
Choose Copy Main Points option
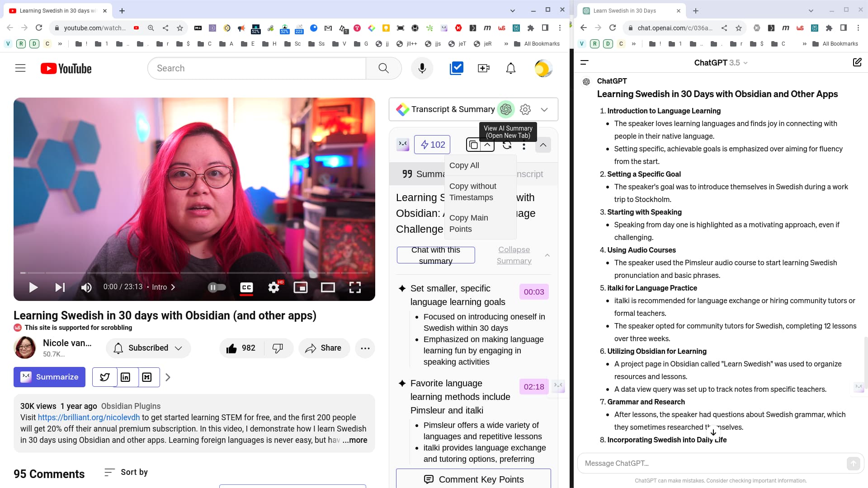[x=468, y=223]
